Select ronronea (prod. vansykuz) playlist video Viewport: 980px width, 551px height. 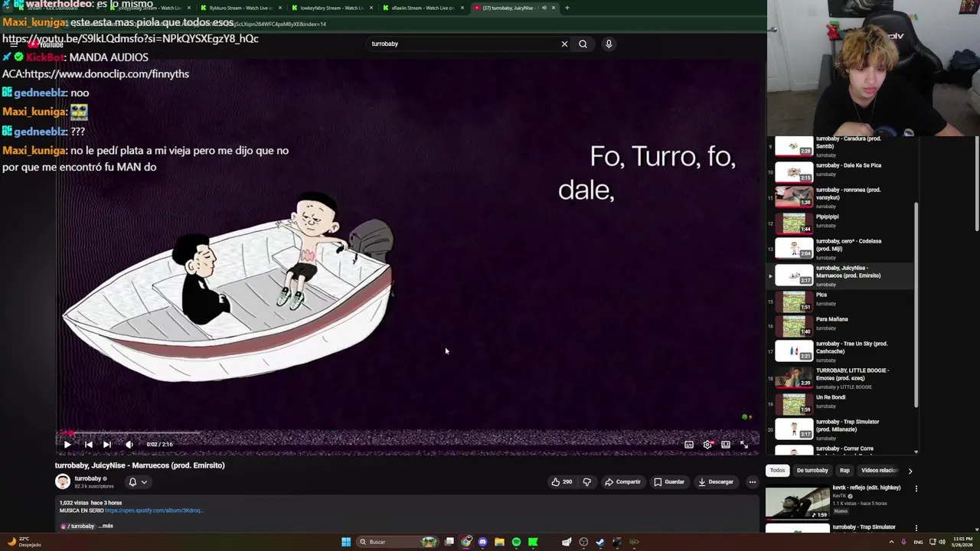842,197
